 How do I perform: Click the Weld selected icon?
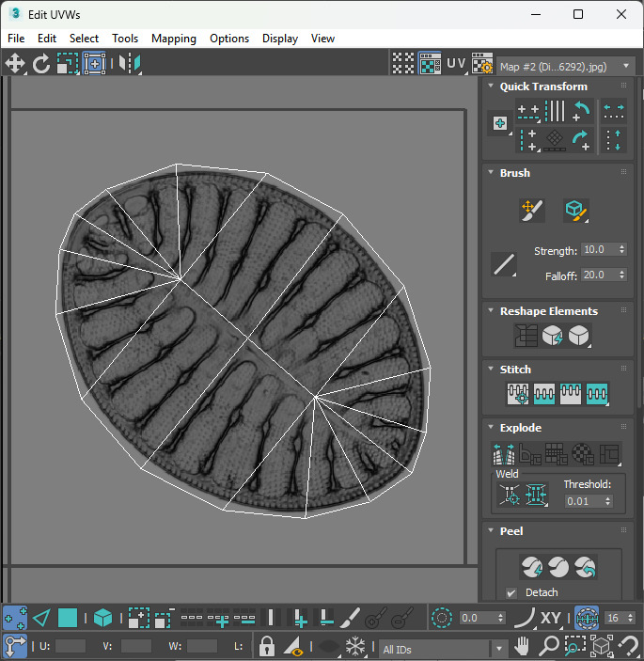[x=536, y=495]
